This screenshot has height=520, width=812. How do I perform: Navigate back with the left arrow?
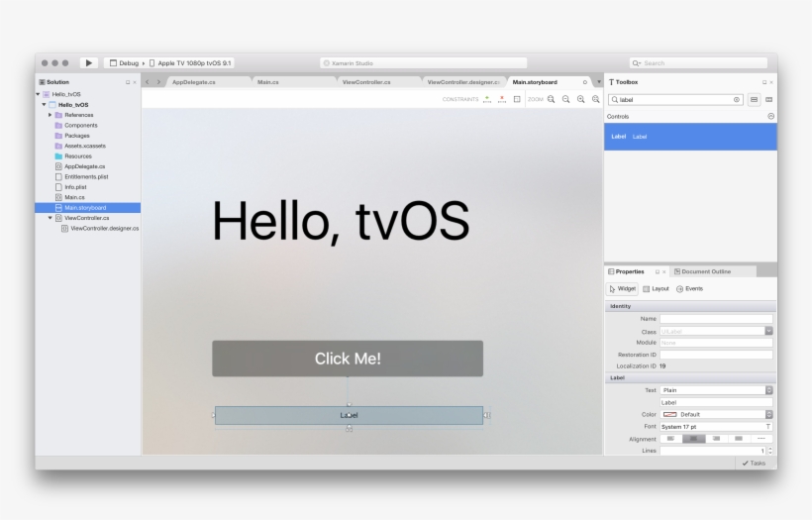[148, 82]
